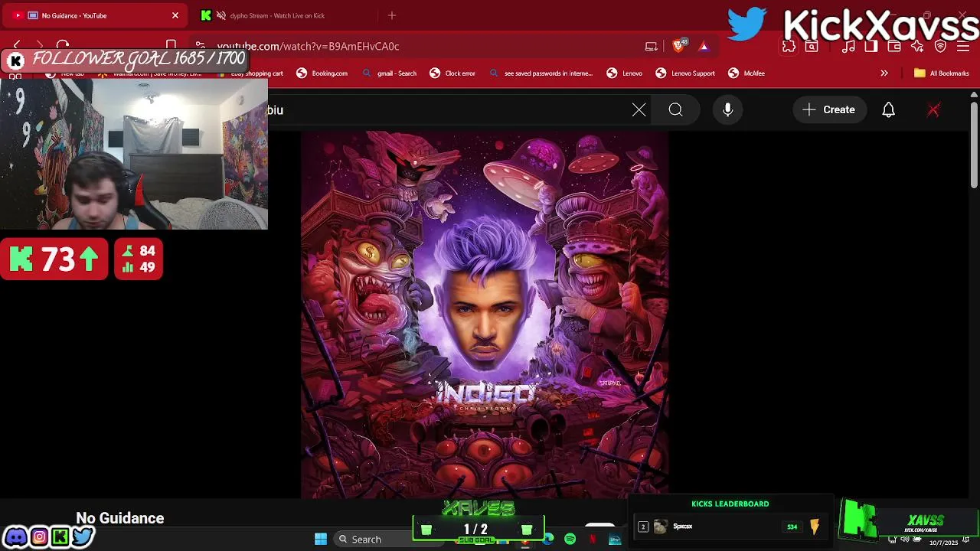The width and height of the screenshot is (980, 551).
Task: Click the Indigo album video player
Action: tap(485, 315)
